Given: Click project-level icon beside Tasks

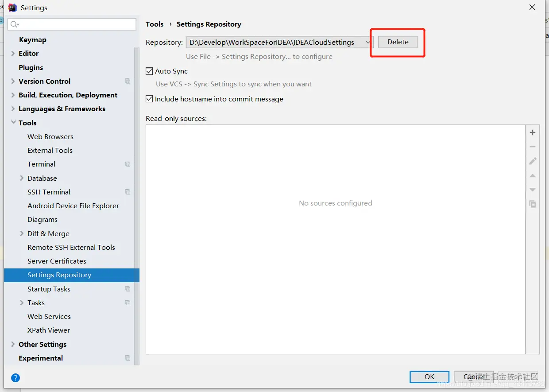Looking at the screenshot, I should tap(128, 303).
